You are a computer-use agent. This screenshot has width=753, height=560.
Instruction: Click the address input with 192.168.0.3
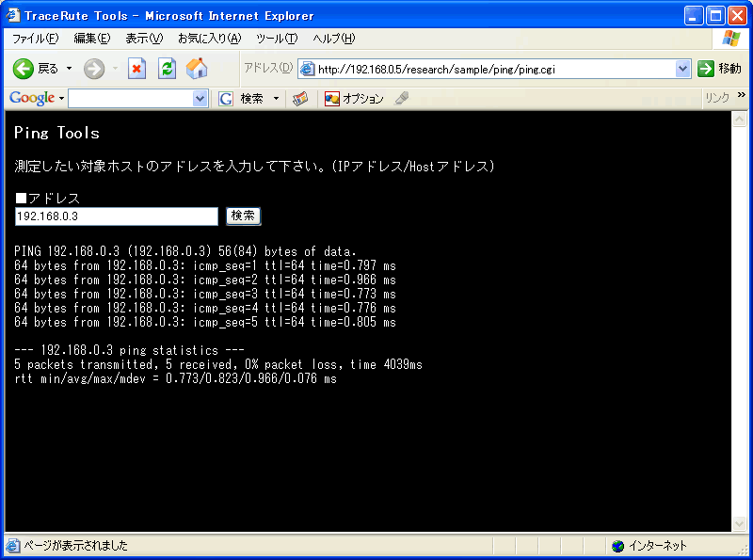tap(116, 216)
